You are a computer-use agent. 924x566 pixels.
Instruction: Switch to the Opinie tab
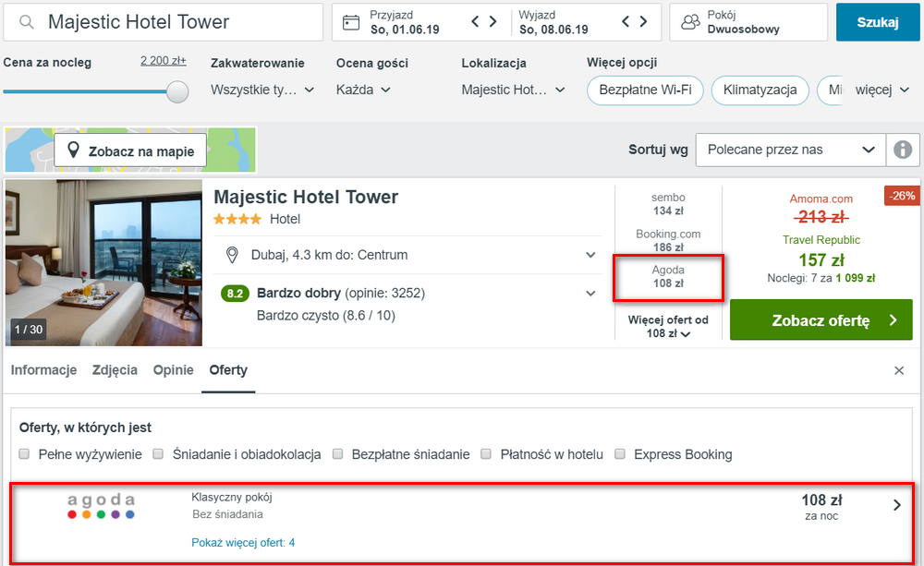click(x=174, y=370)
